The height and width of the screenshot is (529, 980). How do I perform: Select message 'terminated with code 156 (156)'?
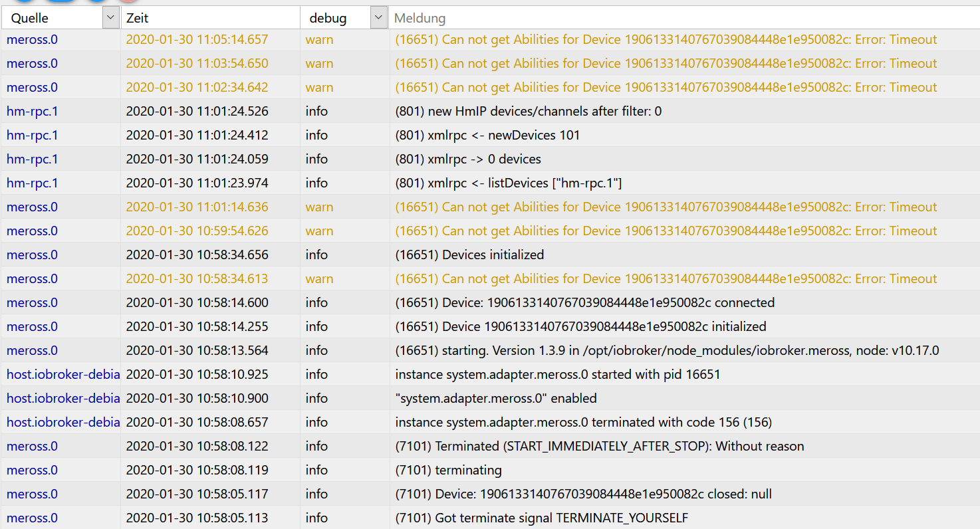583,422
